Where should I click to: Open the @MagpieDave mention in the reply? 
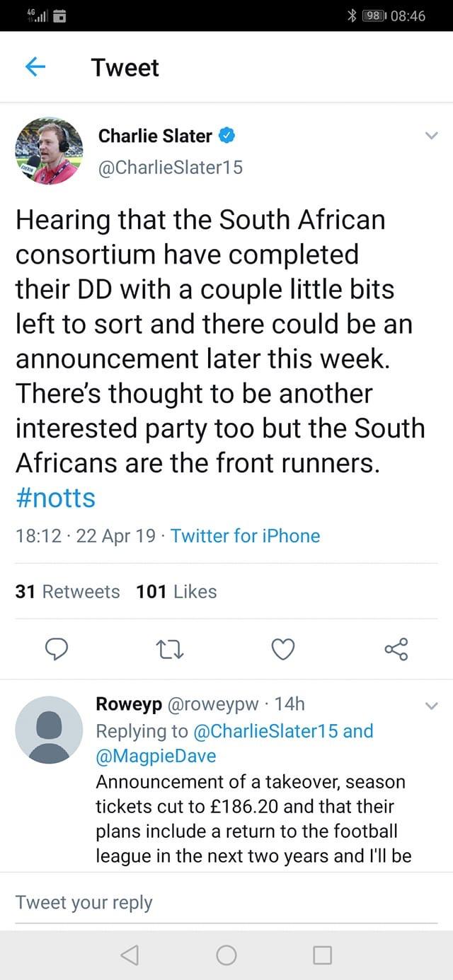pyautogui.click(x=156, y=756)
